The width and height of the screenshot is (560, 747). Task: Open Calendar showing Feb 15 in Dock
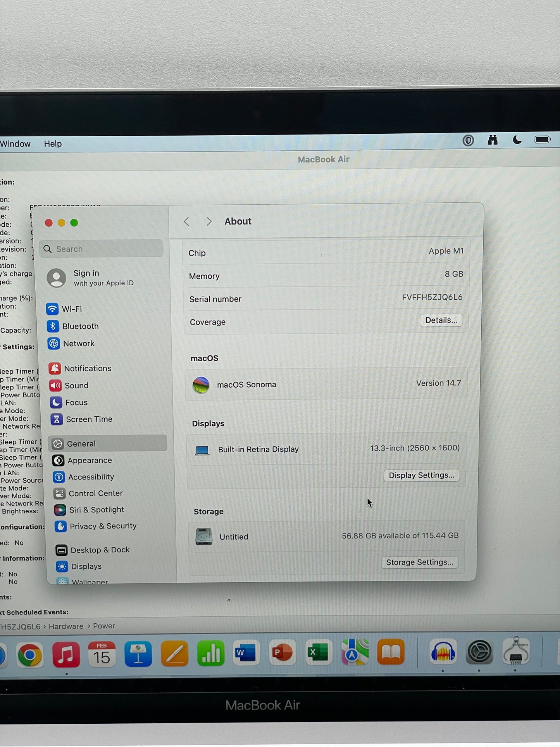(102, 654)
